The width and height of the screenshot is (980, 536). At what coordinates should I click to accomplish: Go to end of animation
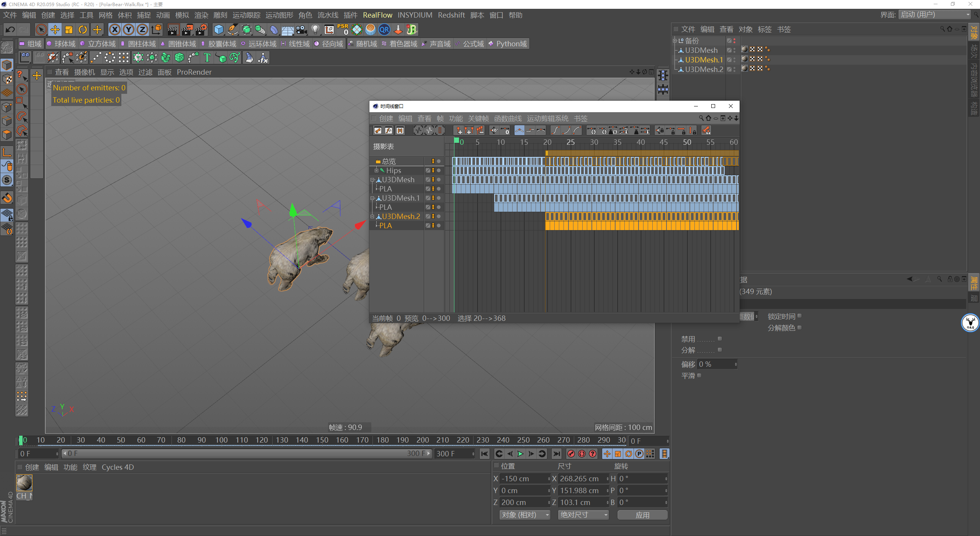click(x=557, y=454)
